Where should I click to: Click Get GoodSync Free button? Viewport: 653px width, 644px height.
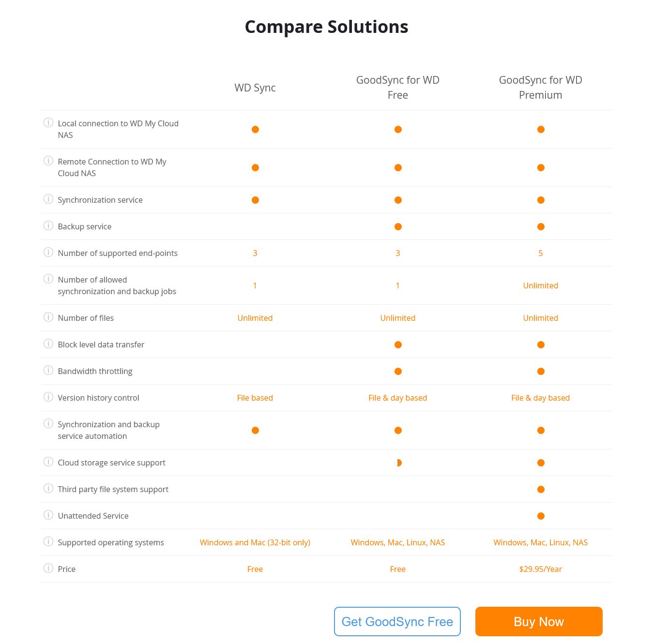coord(397,622)
